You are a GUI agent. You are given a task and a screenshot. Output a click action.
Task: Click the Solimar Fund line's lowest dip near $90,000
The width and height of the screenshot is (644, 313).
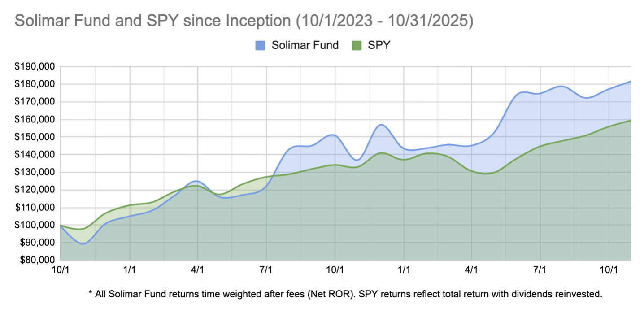[x=83, y=244]
